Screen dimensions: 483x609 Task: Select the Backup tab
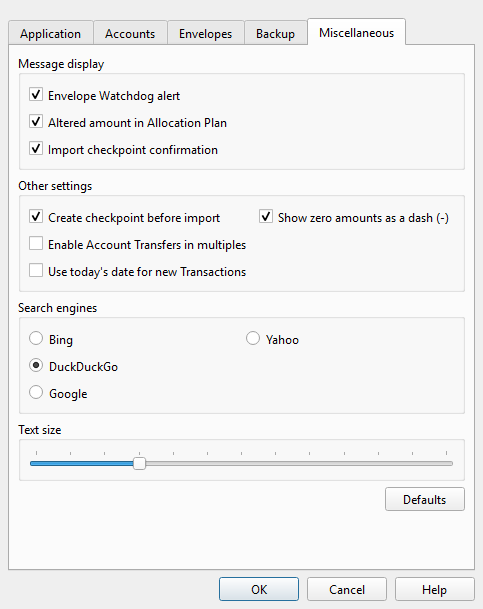pyautogui.click(x=275, y=33)
